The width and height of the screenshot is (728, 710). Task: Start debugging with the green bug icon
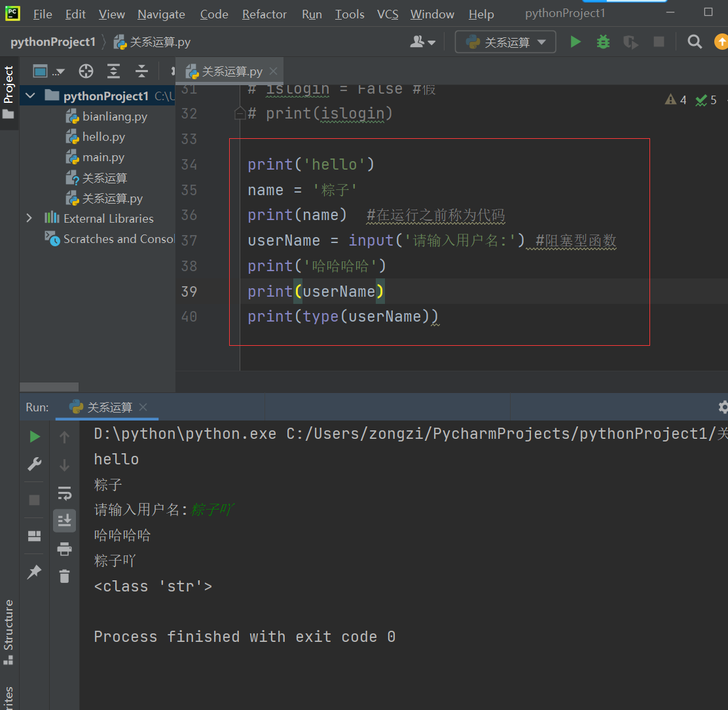pos(603,42)
